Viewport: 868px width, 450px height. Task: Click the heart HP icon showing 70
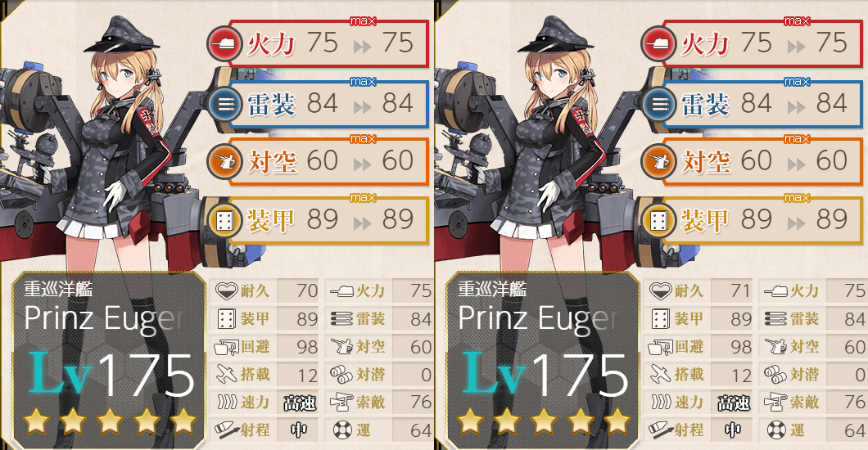[226, 290]
